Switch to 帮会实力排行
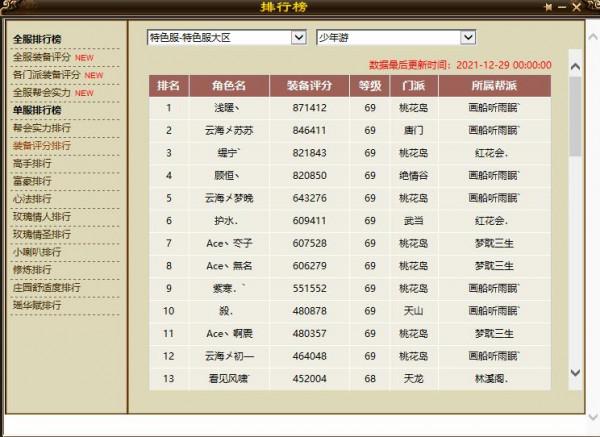Image resolution: width=600 pixels, height=437 pixels. 41,128
